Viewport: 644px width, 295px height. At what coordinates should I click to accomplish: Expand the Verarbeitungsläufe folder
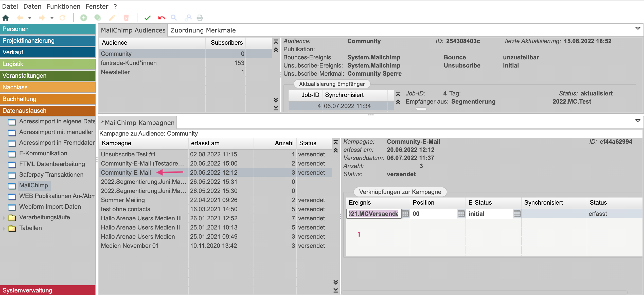point(4,218)
